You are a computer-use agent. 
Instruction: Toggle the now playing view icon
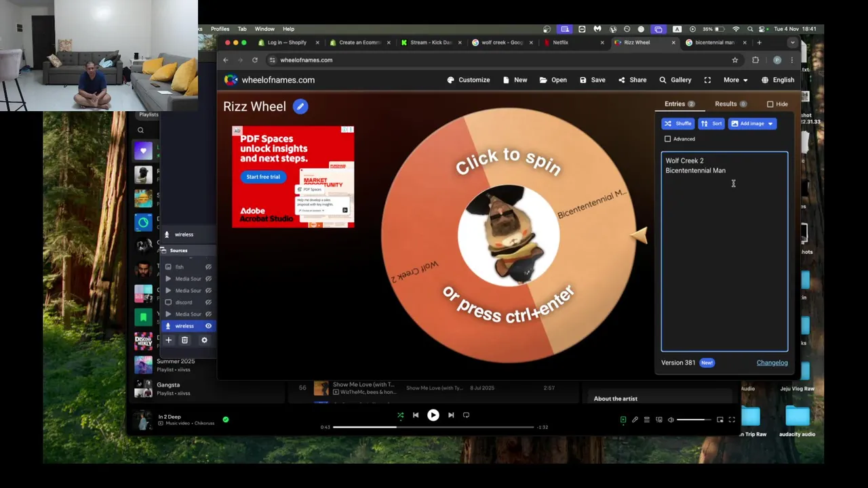tap(623, 420)
